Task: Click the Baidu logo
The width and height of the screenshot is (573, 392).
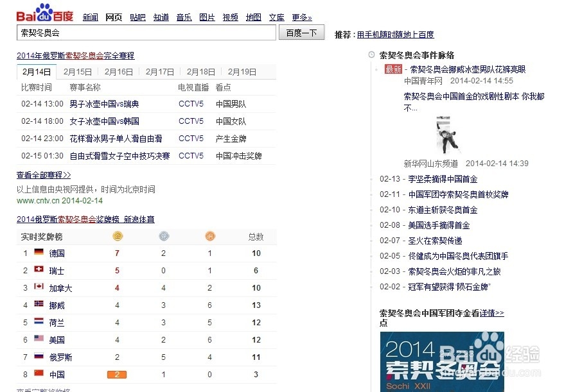Action: point(44,13)
